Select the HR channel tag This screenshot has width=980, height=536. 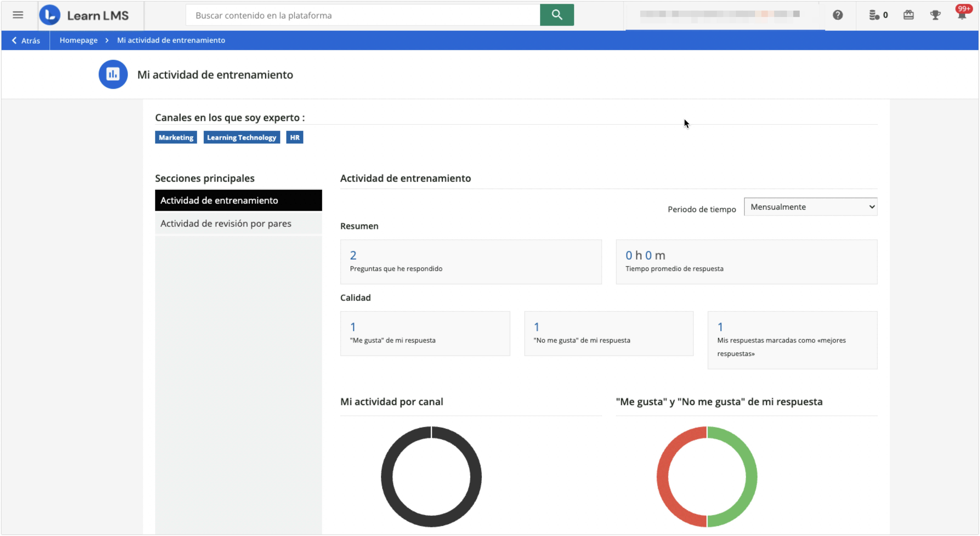tap(294, 137)
